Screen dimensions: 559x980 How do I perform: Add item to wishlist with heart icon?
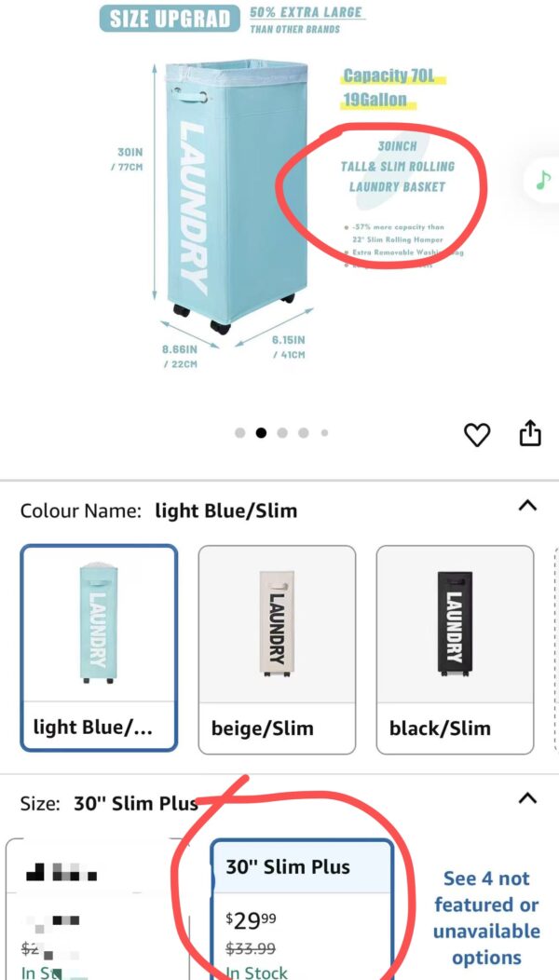pyautogui.click(x=477, y=434)
